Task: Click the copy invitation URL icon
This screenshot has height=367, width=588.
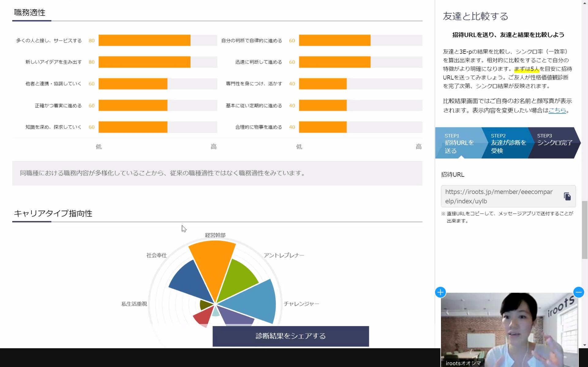Action: click(567, 196)
